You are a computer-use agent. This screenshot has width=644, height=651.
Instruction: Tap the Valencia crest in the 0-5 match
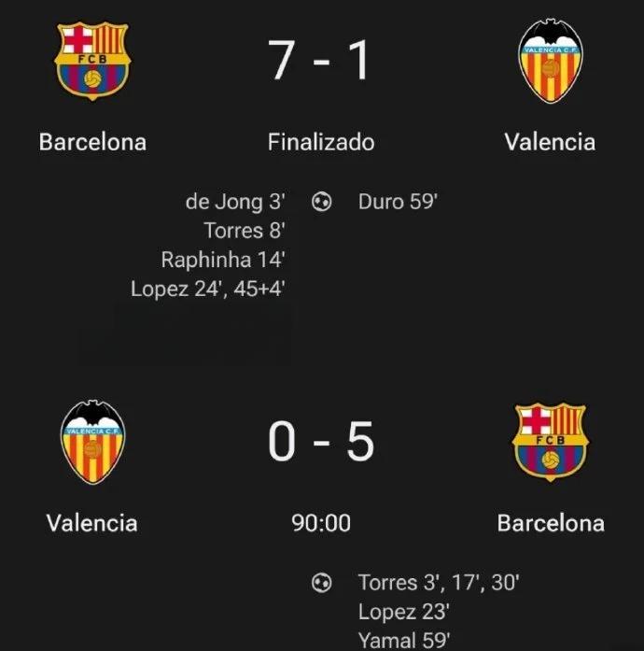(92, 443)
